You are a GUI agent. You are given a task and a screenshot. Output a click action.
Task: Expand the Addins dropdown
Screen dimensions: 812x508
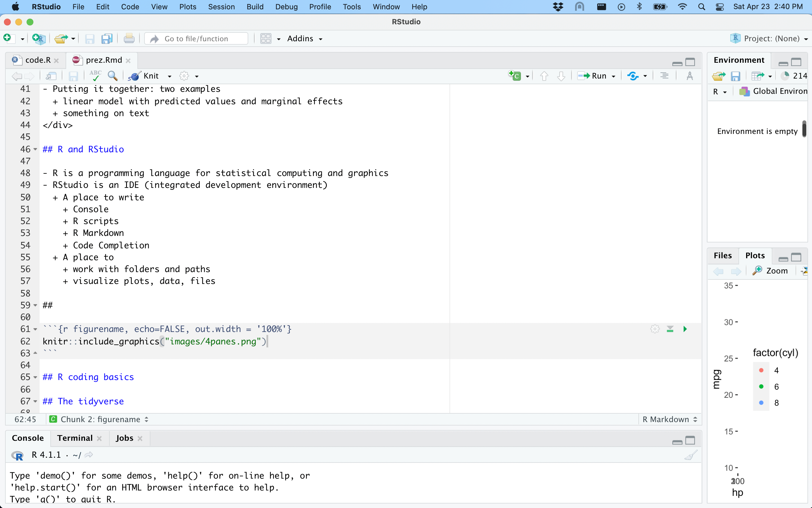(x=305, y=39)
